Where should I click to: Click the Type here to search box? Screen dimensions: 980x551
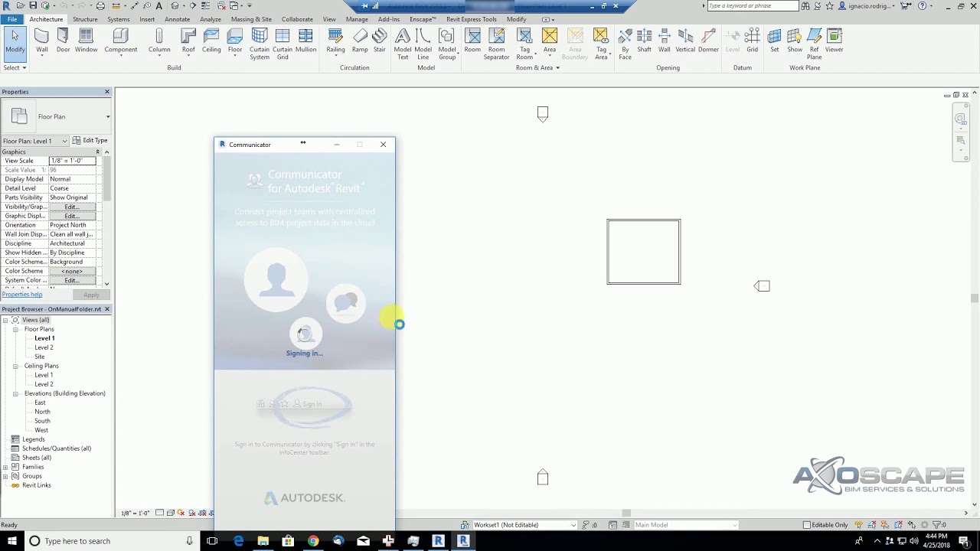tap(111, 541)
